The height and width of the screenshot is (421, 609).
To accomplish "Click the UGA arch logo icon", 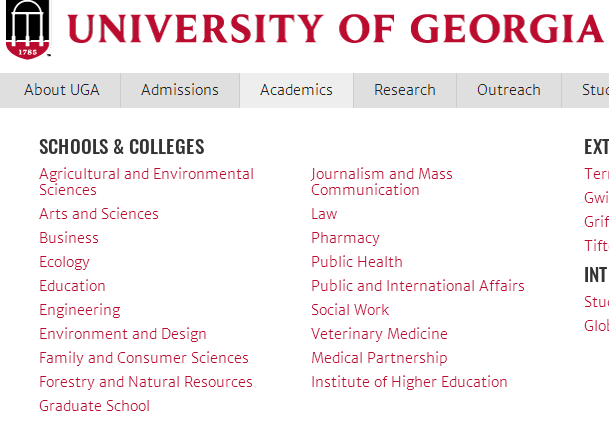I will point(28,30).
